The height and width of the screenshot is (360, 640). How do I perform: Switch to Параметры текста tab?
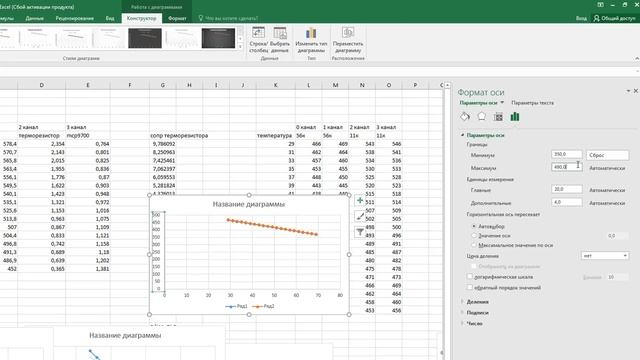coord(533,103)
